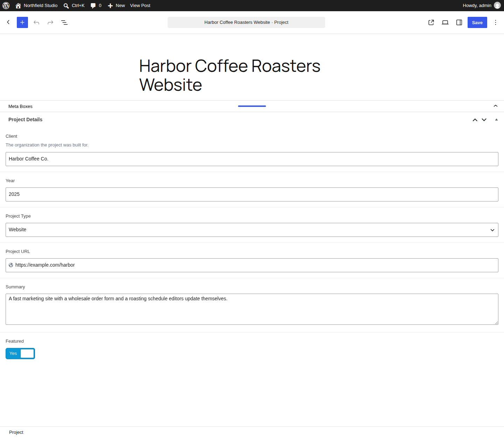Open the Project Type dropdown

pos(252,230)
